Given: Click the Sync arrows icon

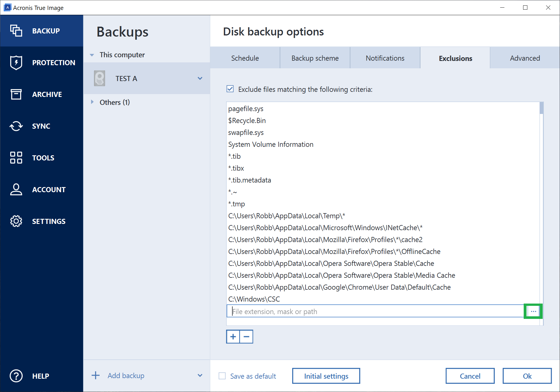Looking at the screenshot, I should (x=16, y=126).
